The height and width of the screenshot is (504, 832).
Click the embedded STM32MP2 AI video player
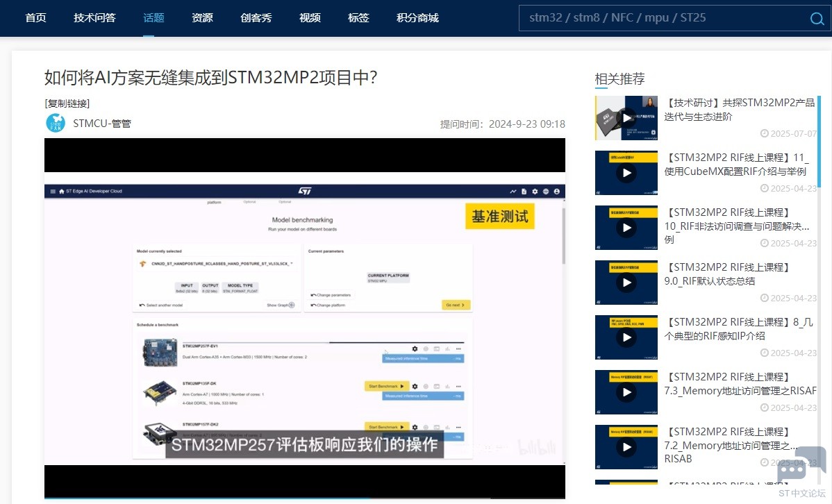(x=305, y=319)
